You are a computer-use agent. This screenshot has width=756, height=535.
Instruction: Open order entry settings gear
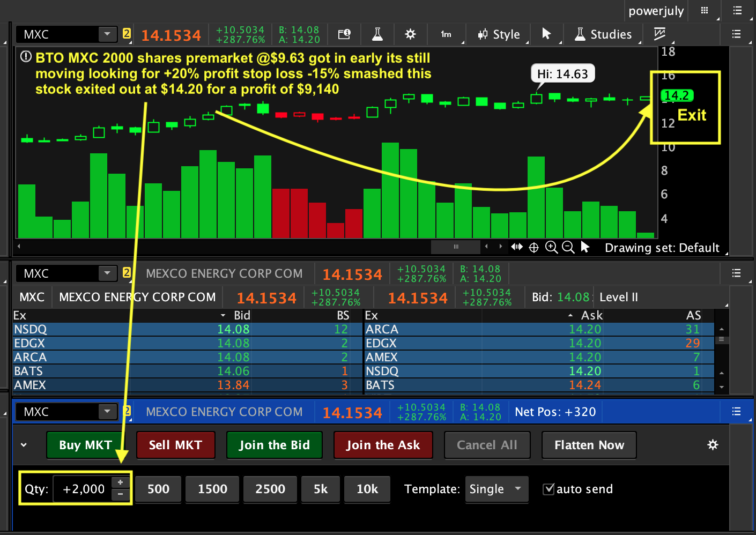(x=713, y=444)
